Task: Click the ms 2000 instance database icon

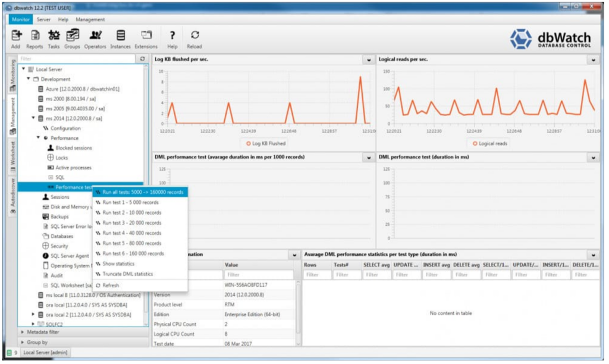Action: click(x=41, y=99)
